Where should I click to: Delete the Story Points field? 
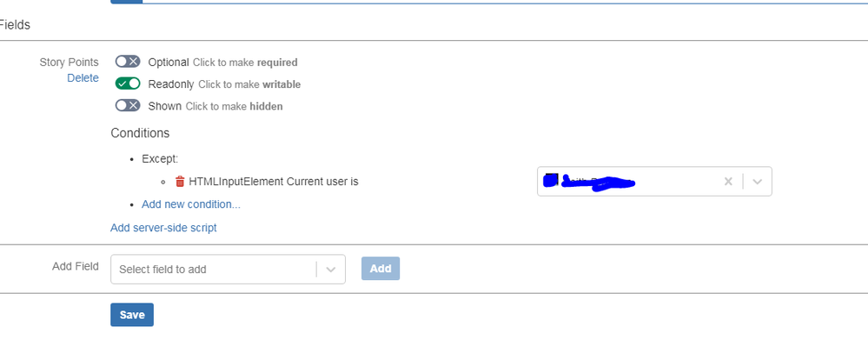[83, 78]
